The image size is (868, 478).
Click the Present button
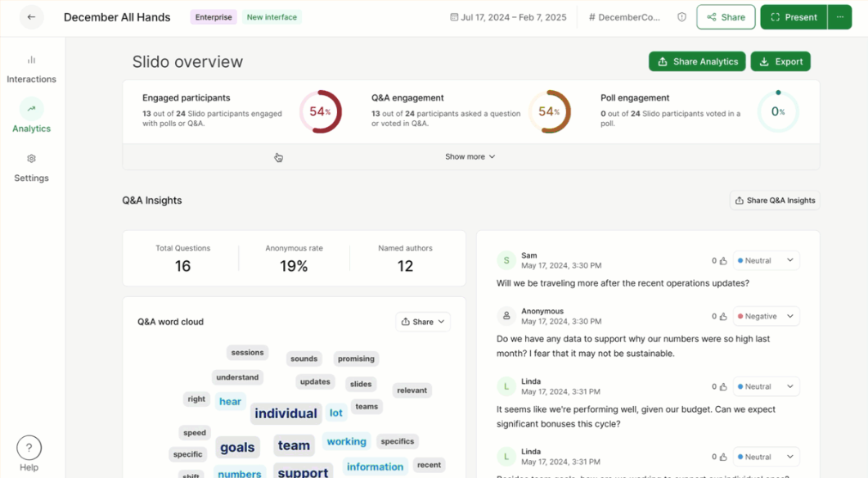pos(793,16)
